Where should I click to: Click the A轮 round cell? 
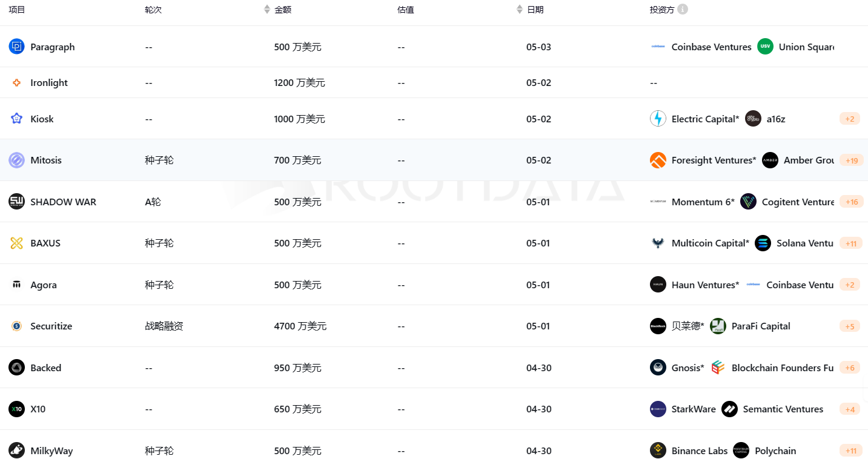153,202
